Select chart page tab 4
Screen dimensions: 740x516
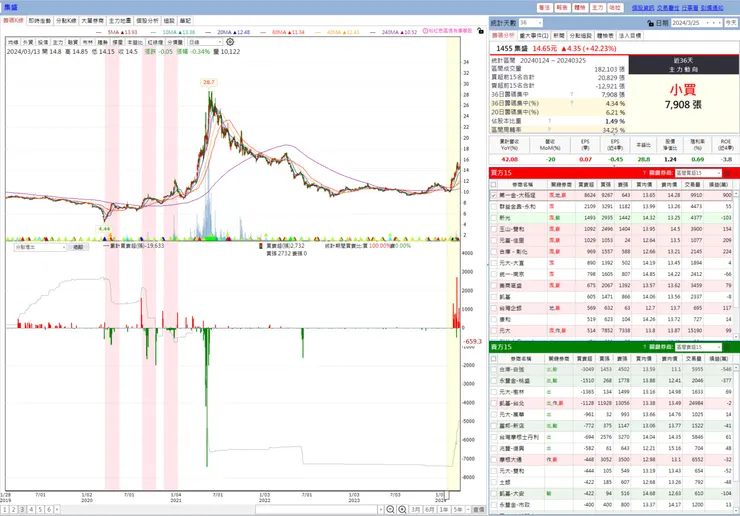(x=31, y=509)
